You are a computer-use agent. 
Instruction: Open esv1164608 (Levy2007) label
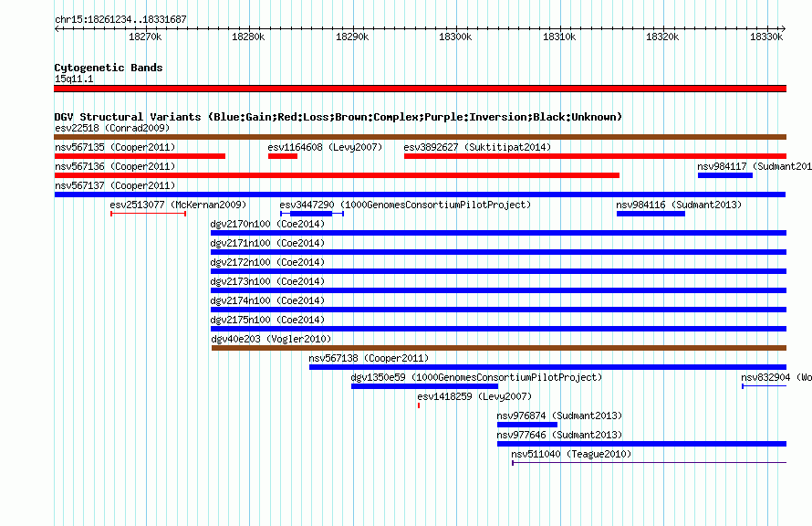click(x=325, y=147)
